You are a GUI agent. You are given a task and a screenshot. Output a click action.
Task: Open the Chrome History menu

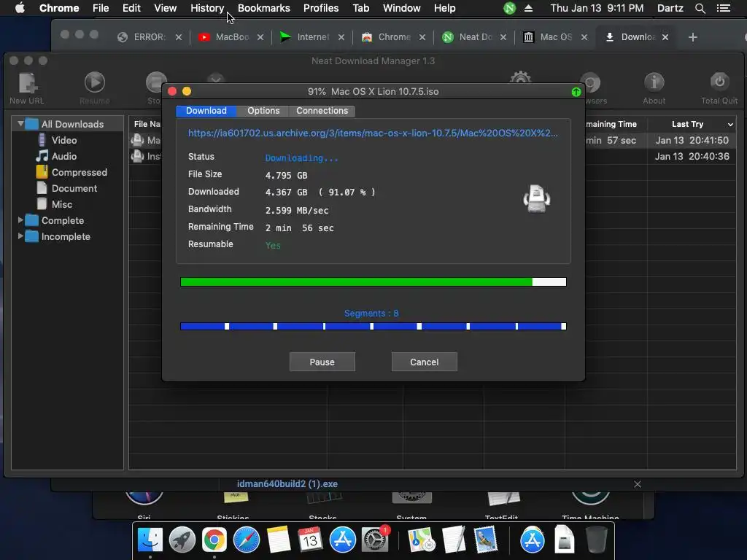click(x=207, y=8)
